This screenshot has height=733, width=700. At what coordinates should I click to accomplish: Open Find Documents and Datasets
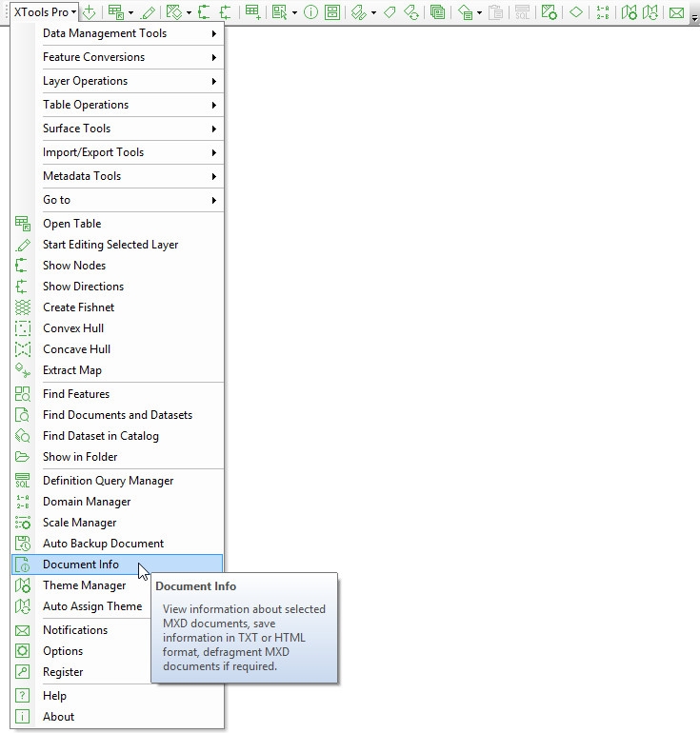tap(117, 416)
